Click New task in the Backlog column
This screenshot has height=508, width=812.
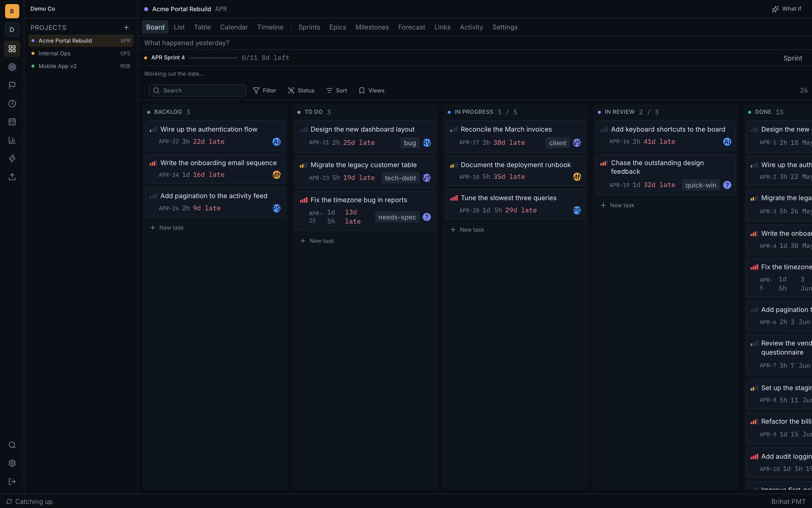point(167,228)
